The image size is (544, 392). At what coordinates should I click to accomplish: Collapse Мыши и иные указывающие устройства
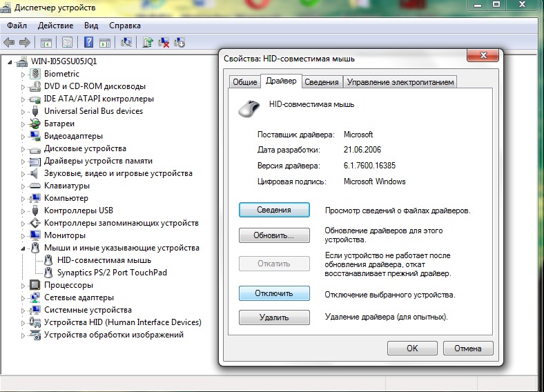tap(23, 248)
